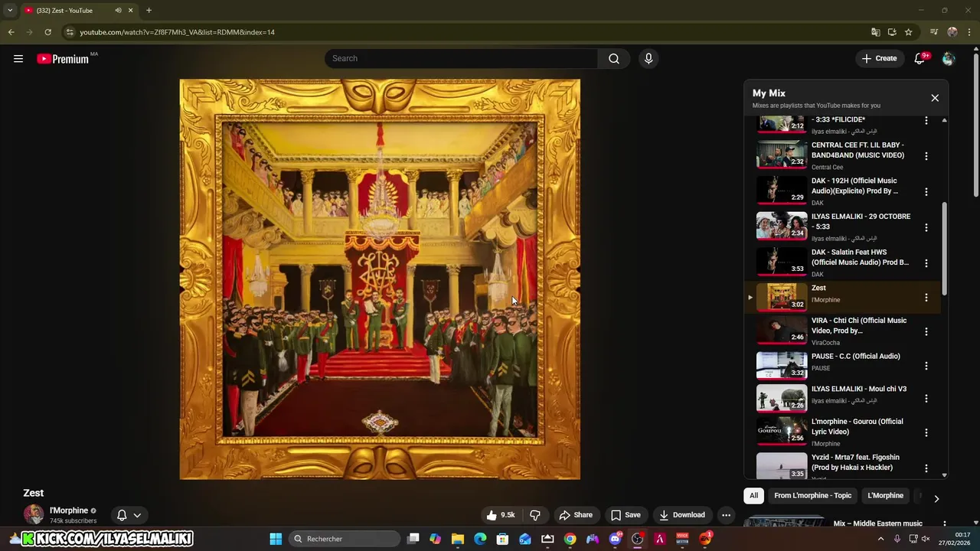Open Microsoft Edge from the taskbar
The image size is (980, 551).
click(480, 539)
